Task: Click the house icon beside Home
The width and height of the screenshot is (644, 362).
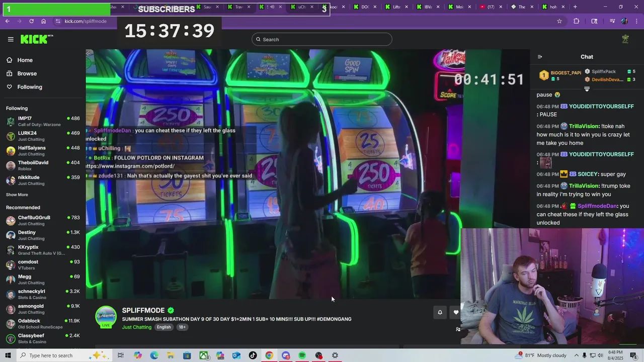Action: coord(9,60)
